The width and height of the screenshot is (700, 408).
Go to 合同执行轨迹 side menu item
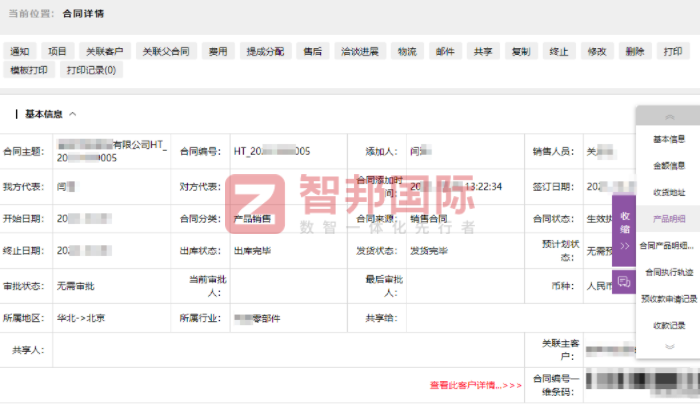pyautogui.click(x=668, y=271)
